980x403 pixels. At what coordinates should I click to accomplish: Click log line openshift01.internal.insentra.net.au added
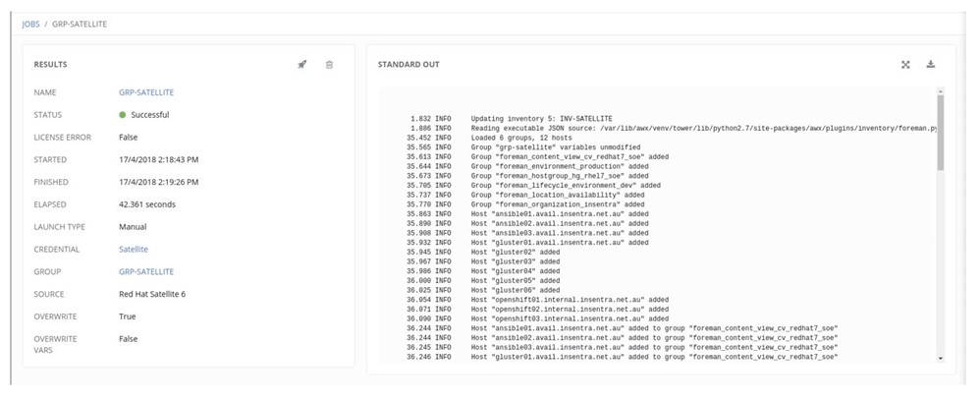(570, 300)
